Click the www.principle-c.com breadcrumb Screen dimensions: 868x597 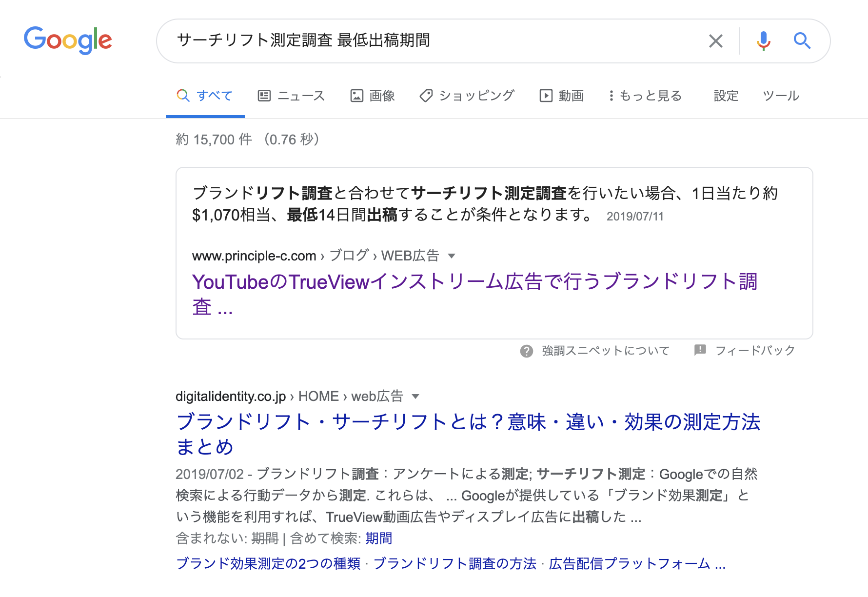[254, 256]
